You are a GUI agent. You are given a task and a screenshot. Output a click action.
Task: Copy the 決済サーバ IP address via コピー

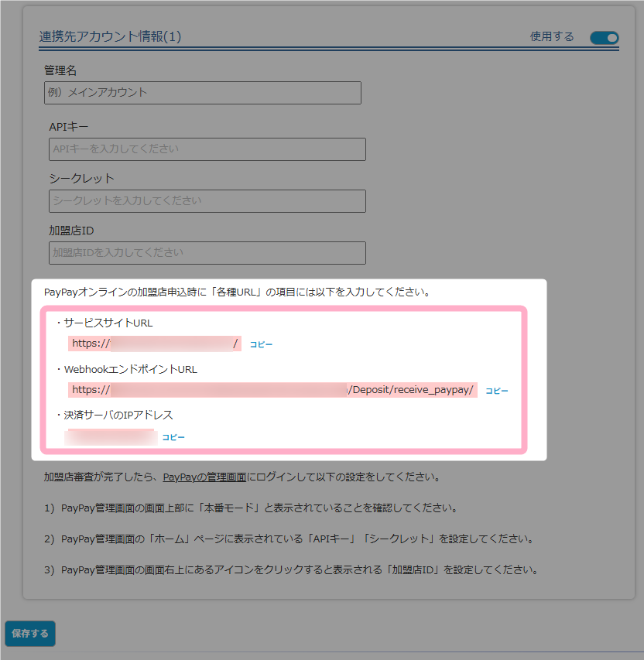point(173,437)
